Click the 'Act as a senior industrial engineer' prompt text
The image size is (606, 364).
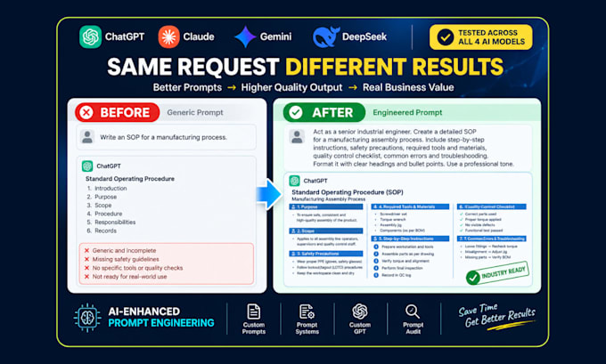click(x=414, y=148)
